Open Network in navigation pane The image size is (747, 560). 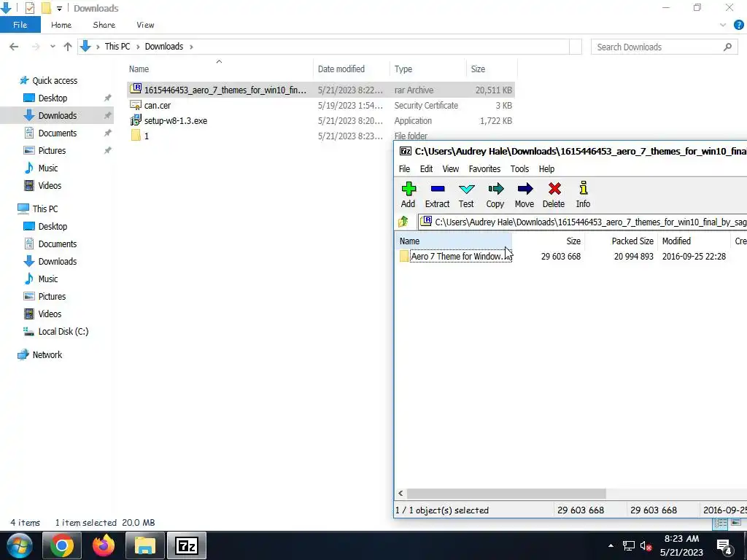coord(47,355)
